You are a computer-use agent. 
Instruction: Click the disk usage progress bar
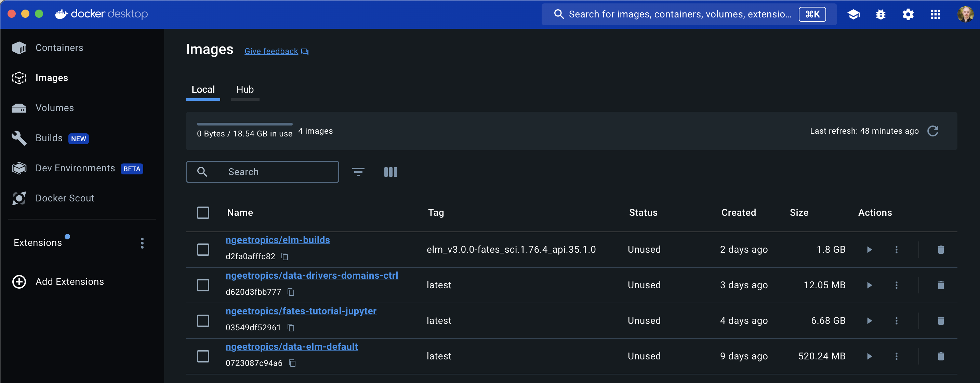[244, 124]
